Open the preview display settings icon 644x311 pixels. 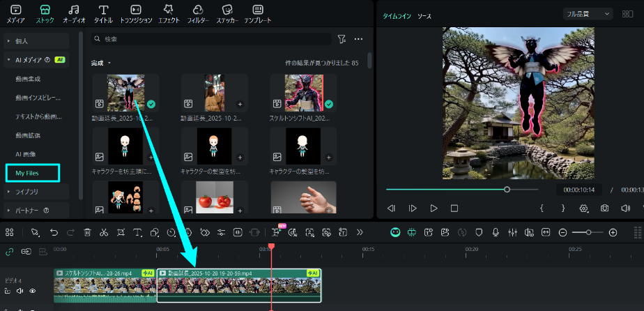coord(583,208)
